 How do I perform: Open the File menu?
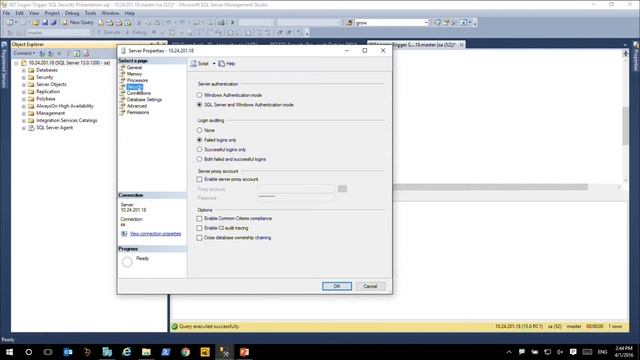point(7,13)
